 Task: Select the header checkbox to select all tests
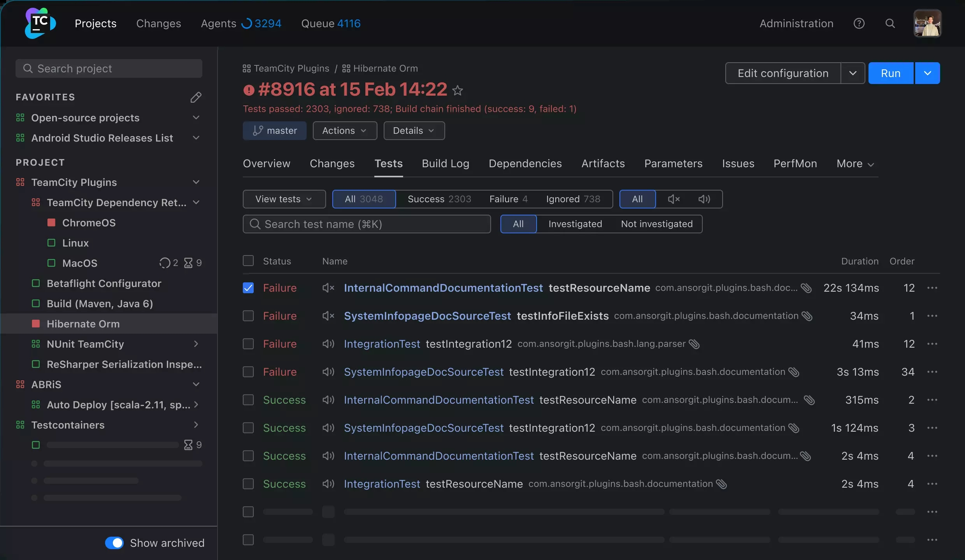(x=248, y=260)
